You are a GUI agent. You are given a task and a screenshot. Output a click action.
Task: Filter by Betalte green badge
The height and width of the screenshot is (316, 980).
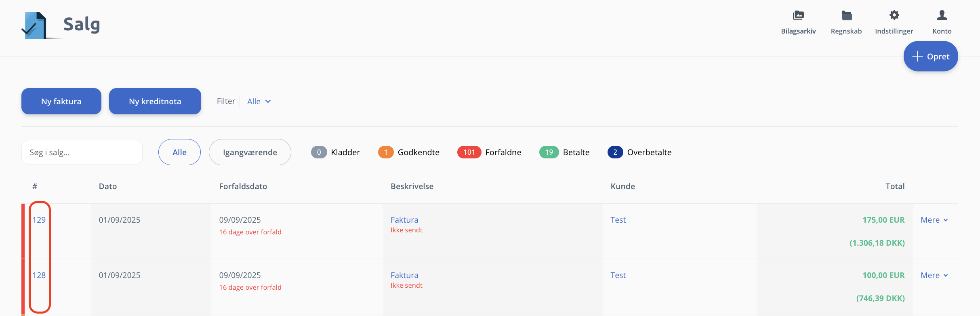tap(549, 152)
